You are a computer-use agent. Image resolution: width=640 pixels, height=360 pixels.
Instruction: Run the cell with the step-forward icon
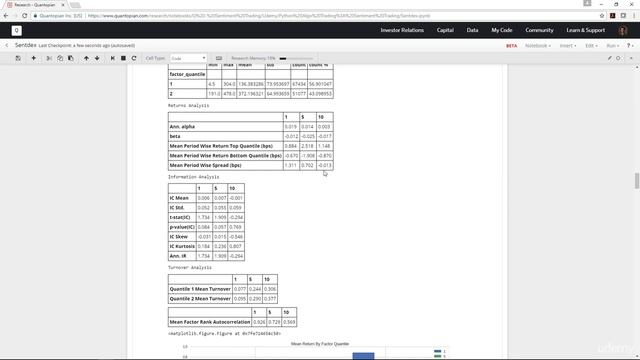click(x=113, y=58)
